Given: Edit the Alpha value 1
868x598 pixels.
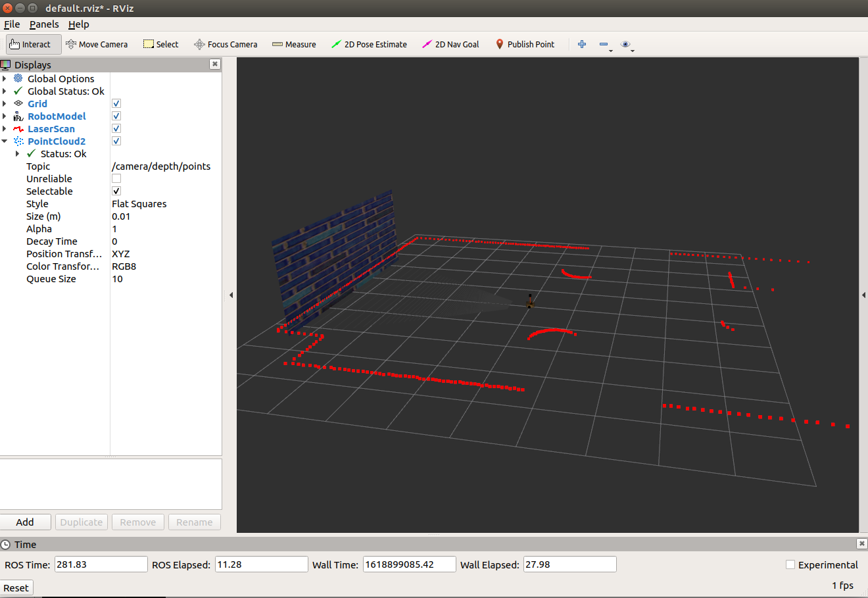Looking at the screenshot, I should 166,228.
